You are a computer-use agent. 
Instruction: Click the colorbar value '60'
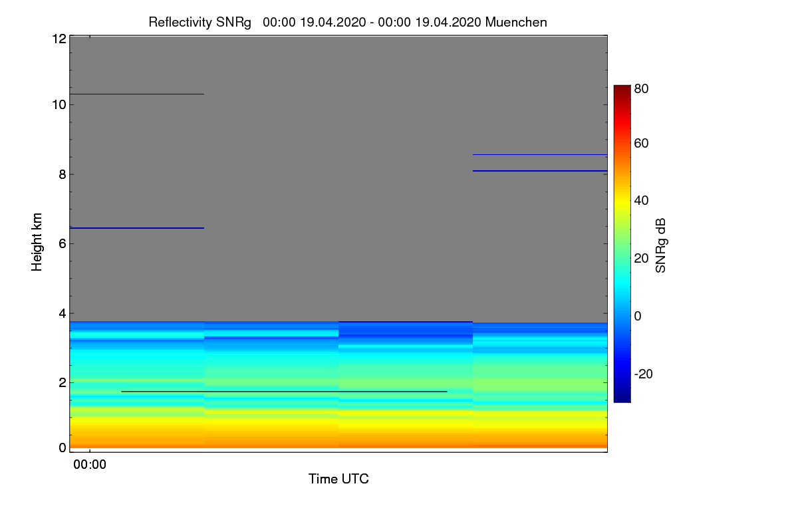point(642,143)
